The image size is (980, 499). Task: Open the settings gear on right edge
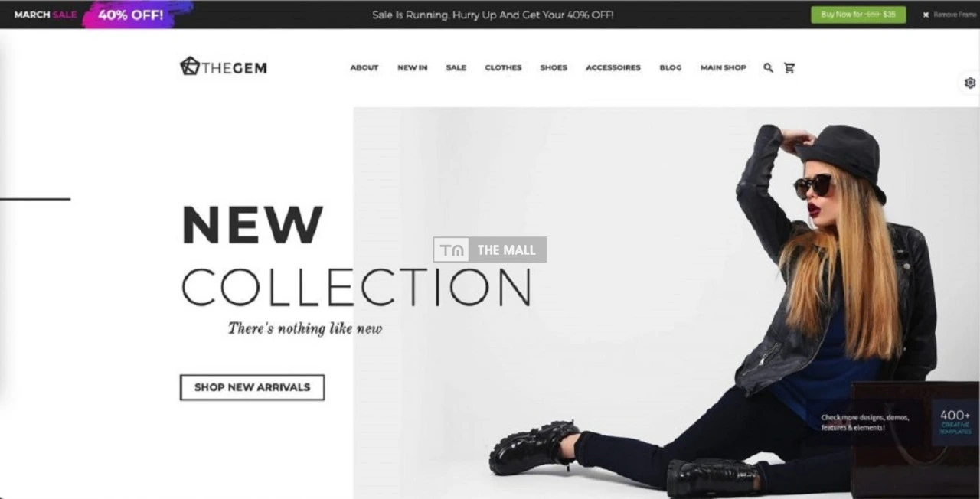pos(970,83)
